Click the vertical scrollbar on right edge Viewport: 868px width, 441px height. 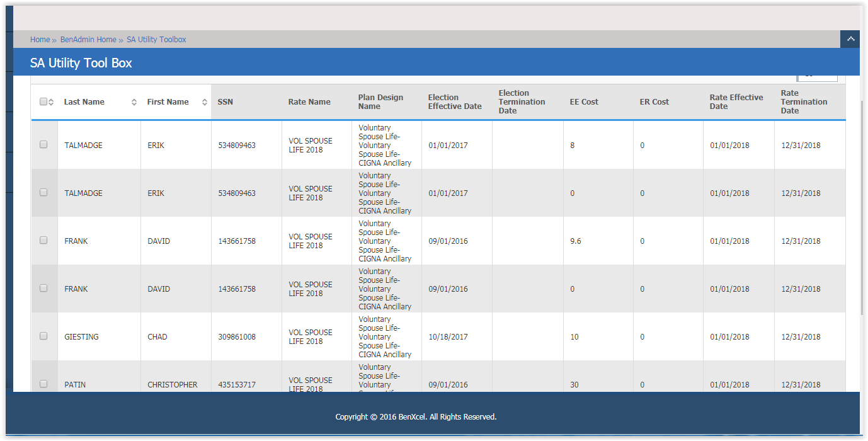point(862,208)
